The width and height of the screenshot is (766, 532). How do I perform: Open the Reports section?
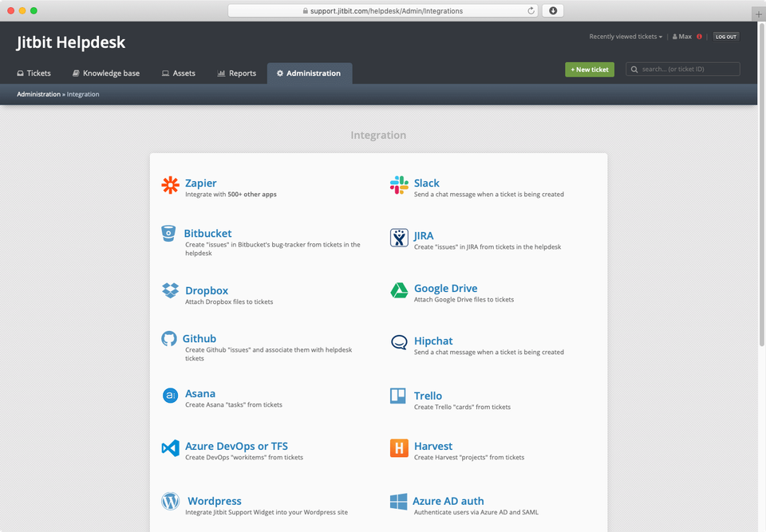236,73
